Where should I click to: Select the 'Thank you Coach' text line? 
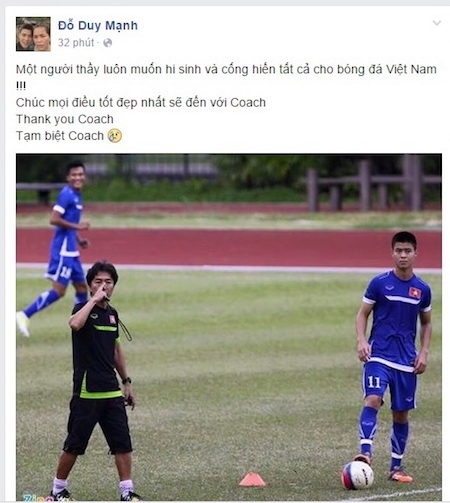pos(65,119)
